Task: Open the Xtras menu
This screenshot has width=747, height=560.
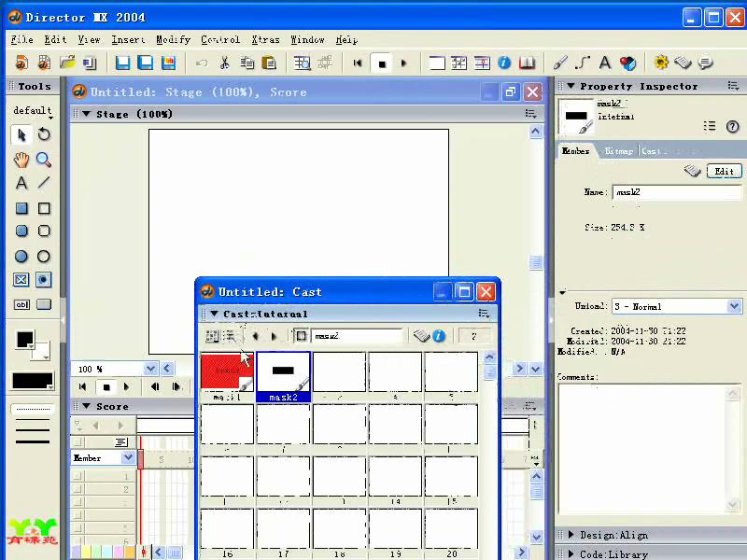Action: pos(265,39)
